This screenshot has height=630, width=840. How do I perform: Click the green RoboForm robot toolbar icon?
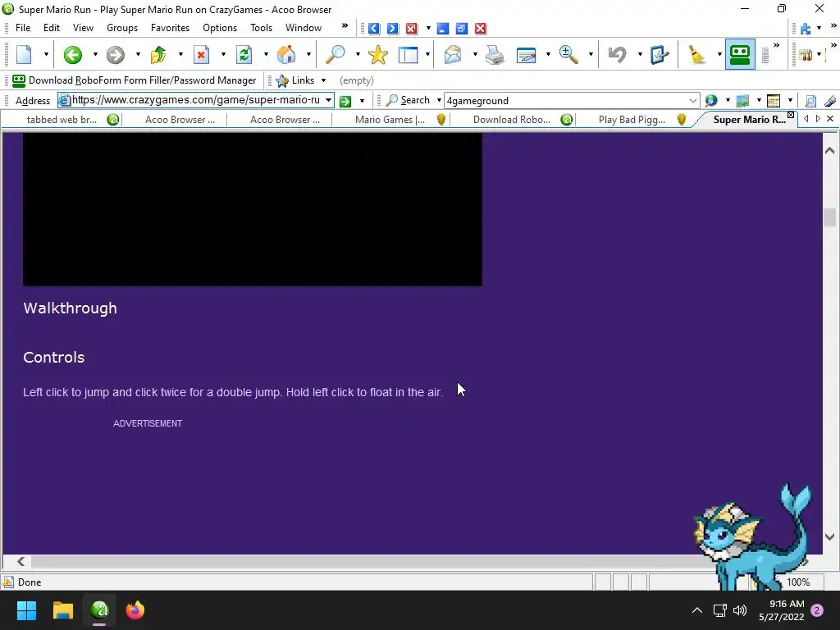[x=741, y=54]
